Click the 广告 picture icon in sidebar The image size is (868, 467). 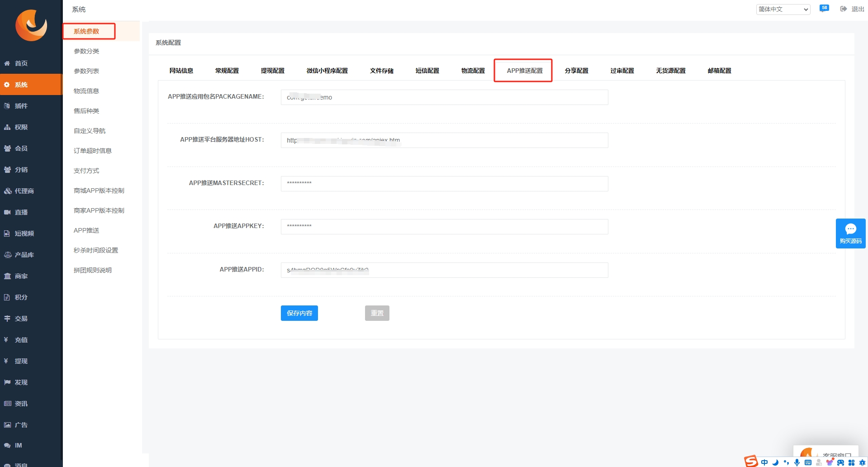pyautogui.click(x=7, y=425)
